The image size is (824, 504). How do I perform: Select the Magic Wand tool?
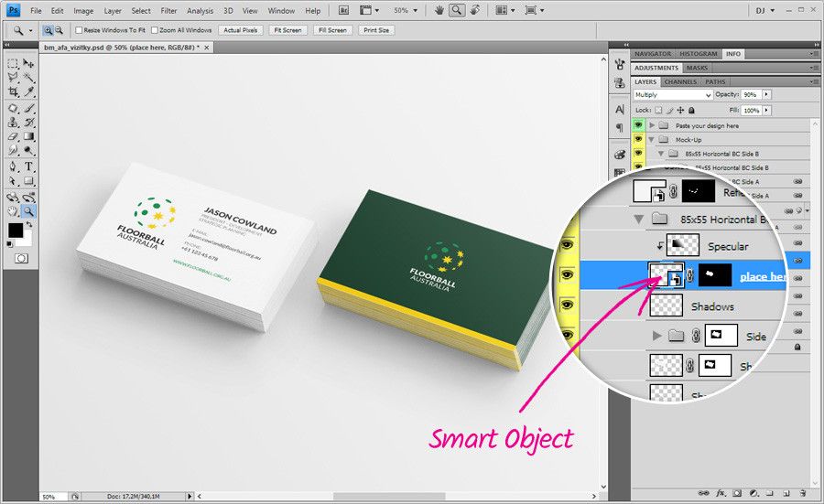pos(29,78)
